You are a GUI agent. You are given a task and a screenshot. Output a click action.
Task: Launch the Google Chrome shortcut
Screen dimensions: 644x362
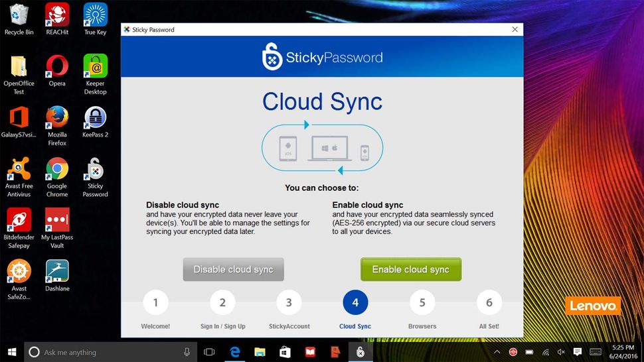tap(57, 177)
